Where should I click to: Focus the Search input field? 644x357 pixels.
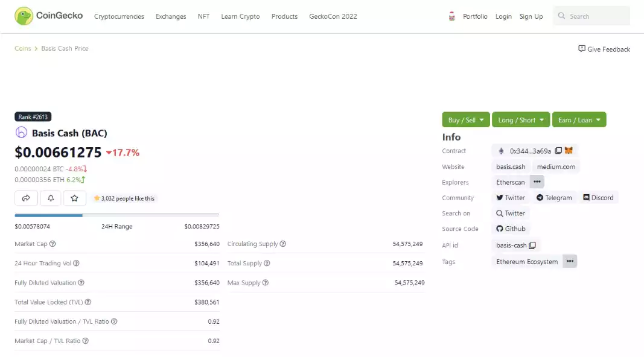point(591,16)
